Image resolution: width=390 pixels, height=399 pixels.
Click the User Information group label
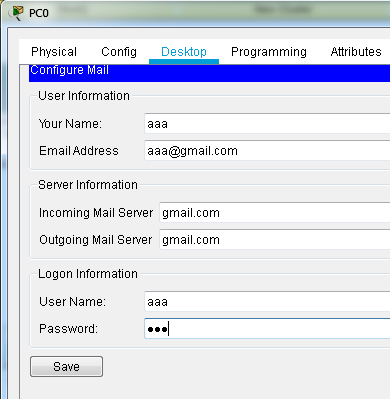(84, 96)
